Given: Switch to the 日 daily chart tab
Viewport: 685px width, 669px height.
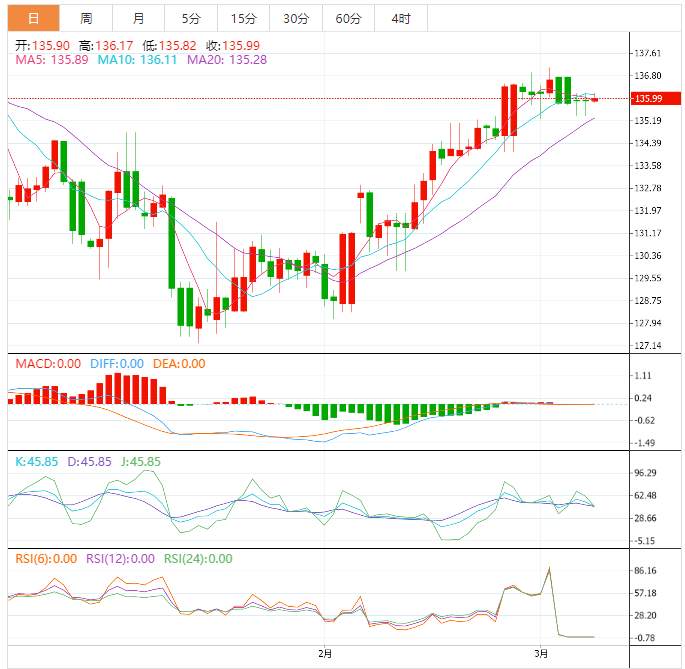Looking at the screenshot, I should (34, 18).
